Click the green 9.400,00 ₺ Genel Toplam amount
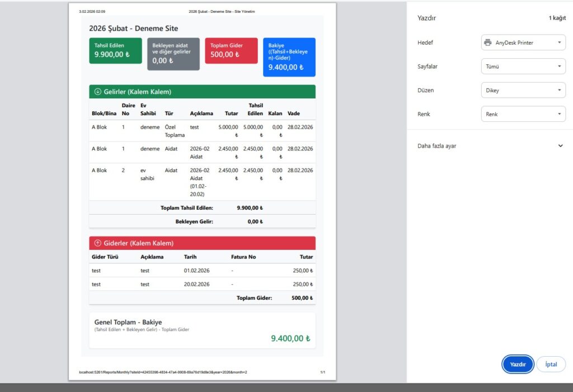The width and height of the screenshot is (573, 392). pos(290,338)
